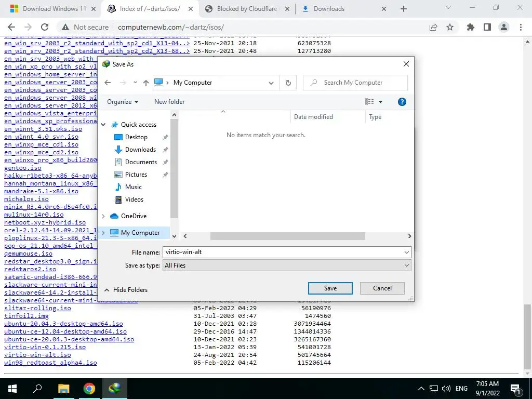Click the horizontal scrollbar of file list

[x=287, y=236]
